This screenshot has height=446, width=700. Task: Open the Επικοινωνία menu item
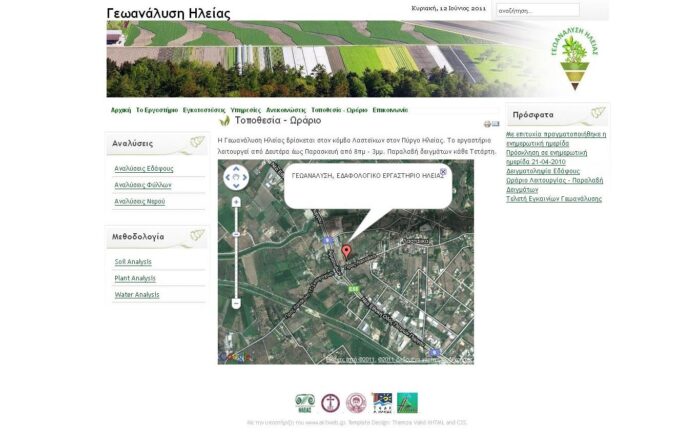click(x=390, y=110)
